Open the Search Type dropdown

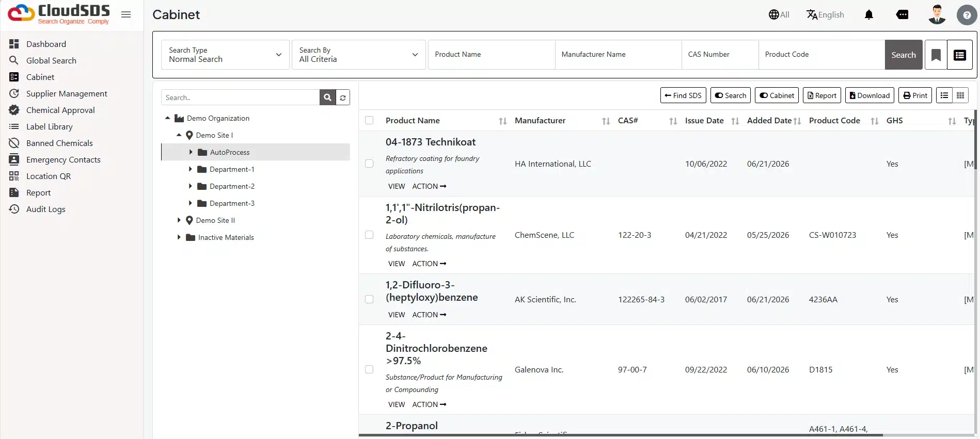pyautogui.click(x=225, y=55)
